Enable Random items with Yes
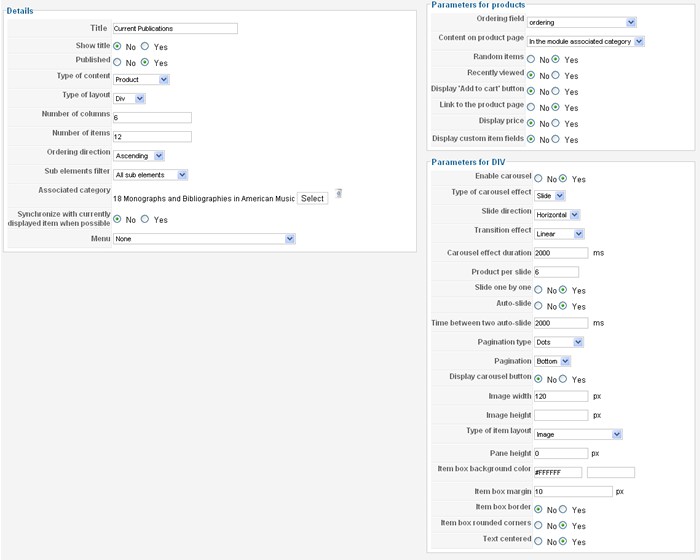Image resolution: width=700 pixels, height=560 pixels. 558,59
